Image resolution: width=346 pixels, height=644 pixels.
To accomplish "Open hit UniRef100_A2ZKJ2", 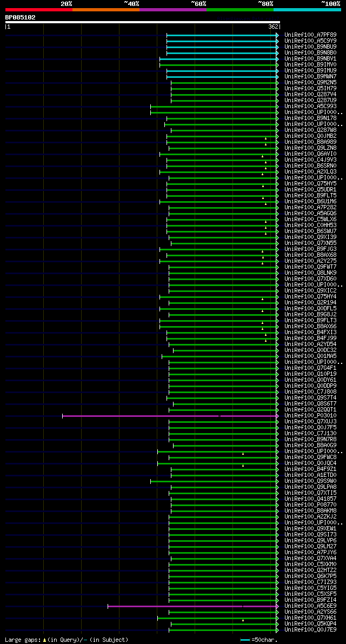I will coord(310,517).
